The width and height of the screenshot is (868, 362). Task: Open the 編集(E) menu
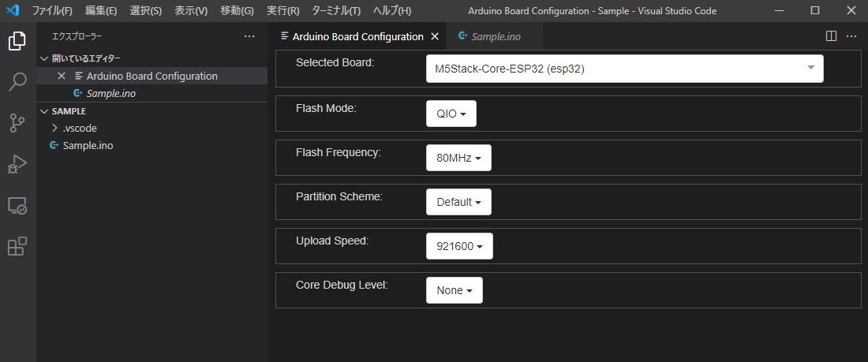tap(101, 11)
